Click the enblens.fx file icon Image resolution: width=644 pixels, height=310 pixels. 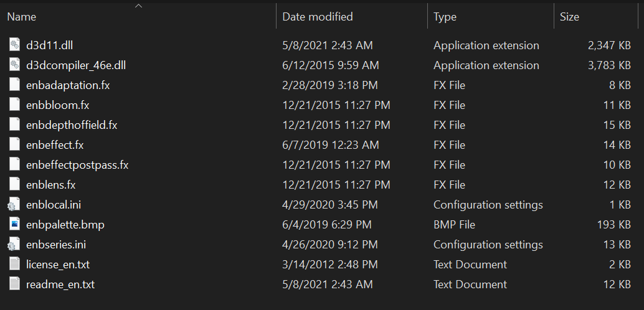(14, 185)
